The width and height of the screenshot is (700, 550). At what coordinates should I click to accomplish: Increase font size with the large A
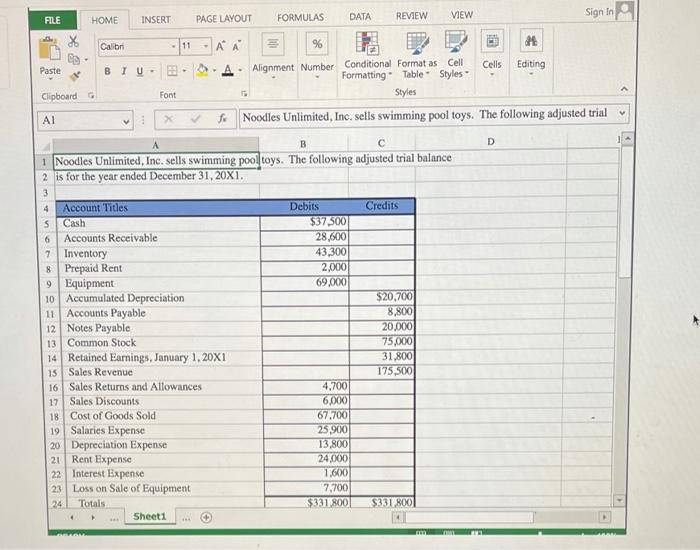tap(221, 46)
